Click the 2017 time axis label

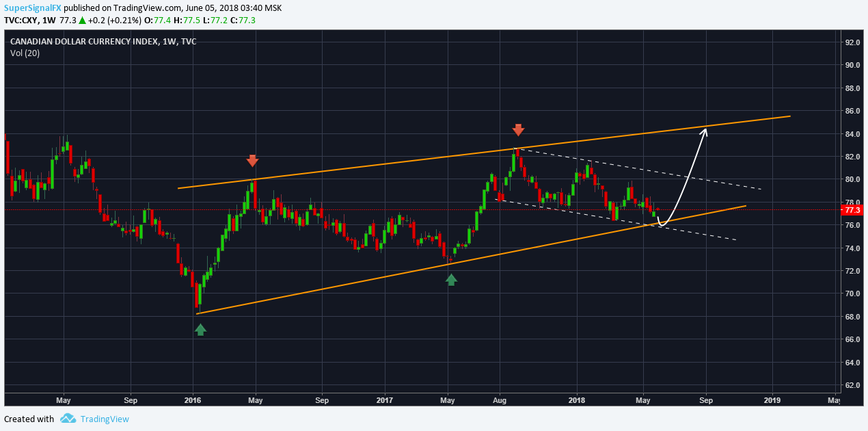[x=385, y=399]
